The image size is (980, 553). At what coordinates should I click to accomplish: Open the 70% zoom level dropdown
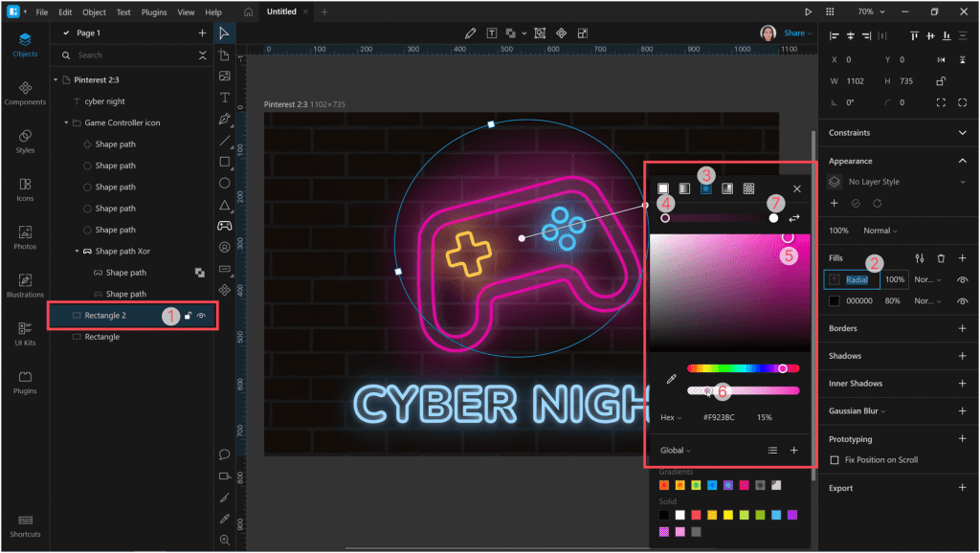[x=871, y=11]
